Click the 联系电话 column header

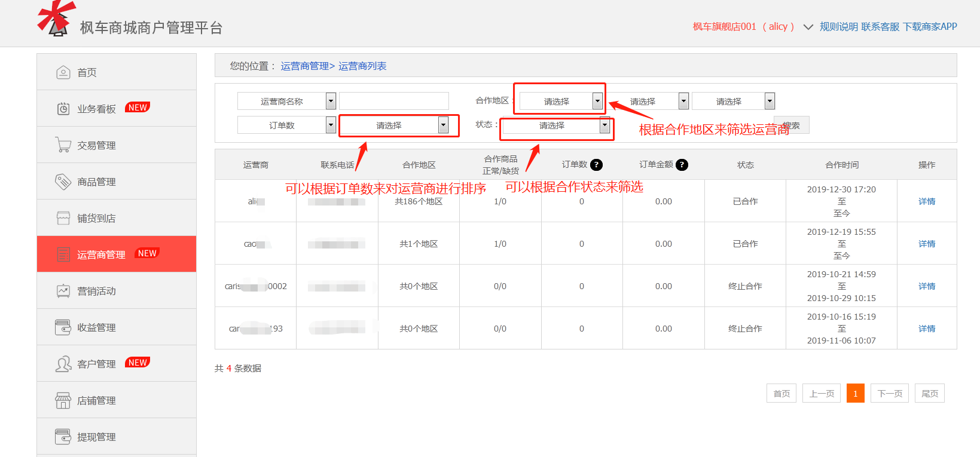(337, 165)
